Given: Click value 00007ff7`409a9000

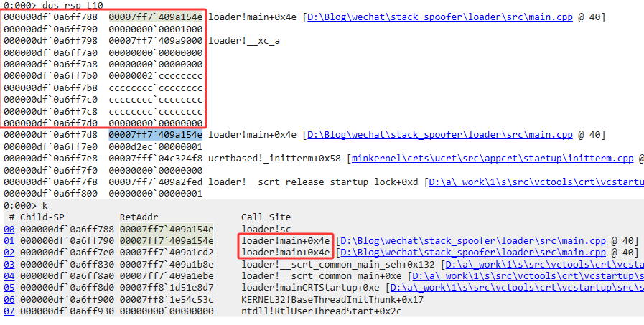Looking at the screenshot, I should [x=156, y=41].
